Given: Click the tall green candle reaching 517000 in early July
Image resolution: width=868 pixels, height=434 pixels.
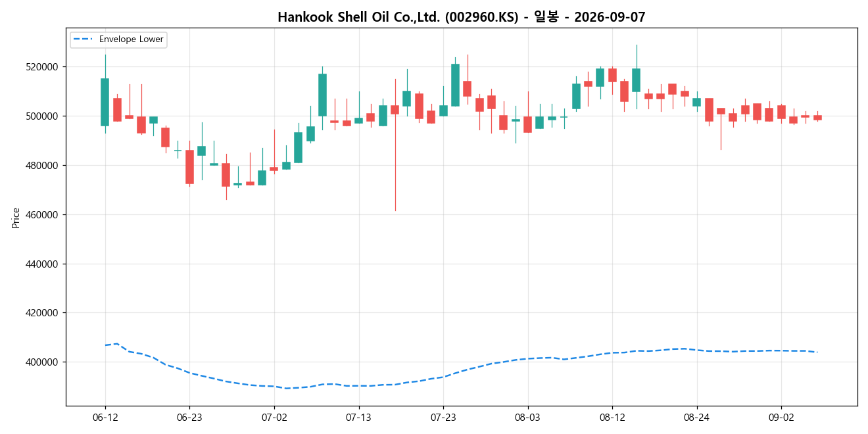Looking at the screenshot, I should 322,95.
